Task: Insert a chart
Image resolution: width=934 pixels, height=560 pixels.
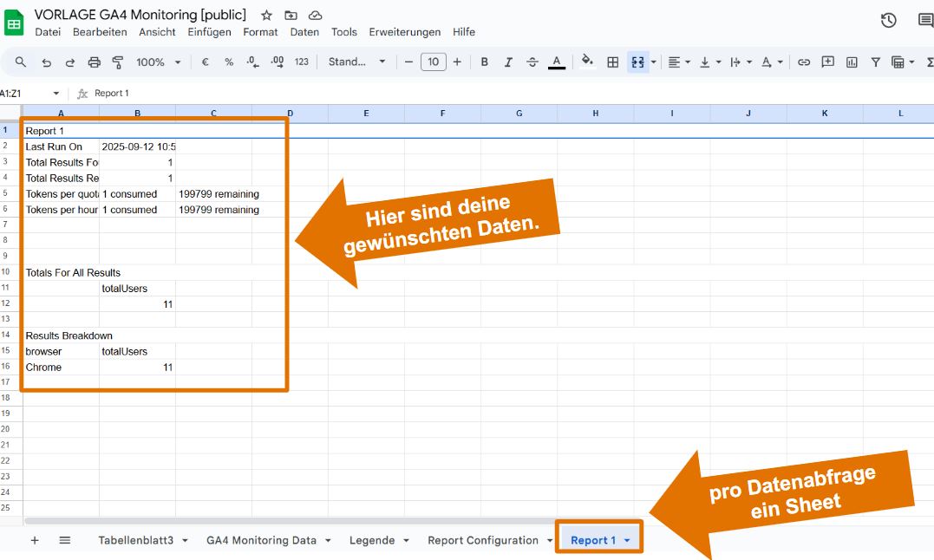Action: (851, 62)
